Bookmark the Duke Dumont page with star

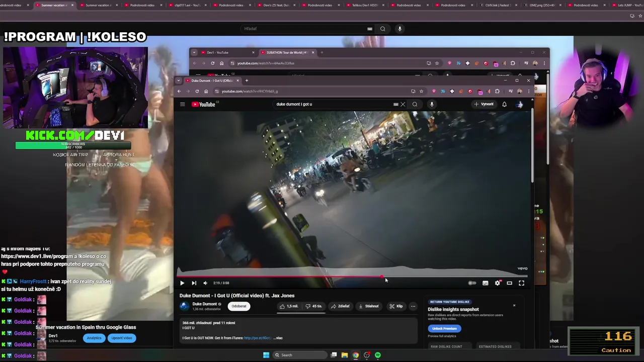(x=421, y=91)
